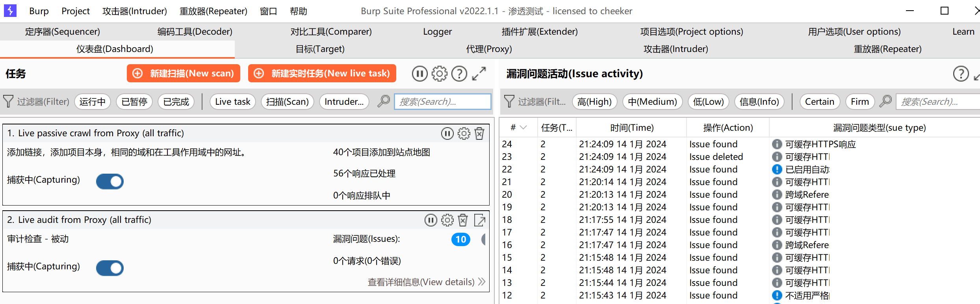Click blue info icon in issue row 22
Screen dimensions: 980x304
point(777,169)
